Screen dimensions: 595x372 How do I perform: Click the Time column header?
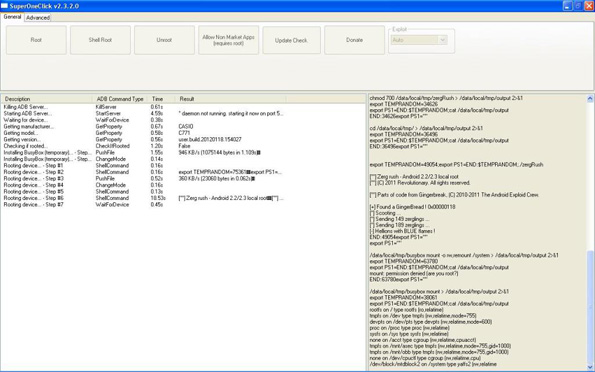pyautogui.click(x=161, y=99)
